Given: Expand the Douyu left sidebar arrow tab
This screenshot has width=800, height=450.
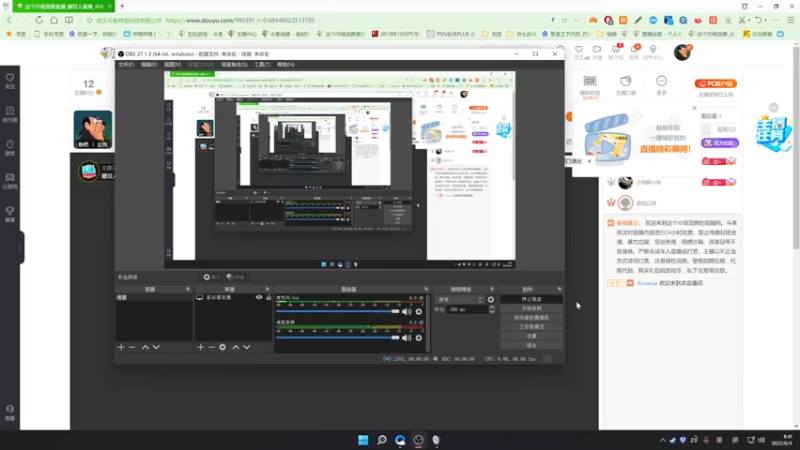Looking at the screenshot, I should click(x=20, y=248).
